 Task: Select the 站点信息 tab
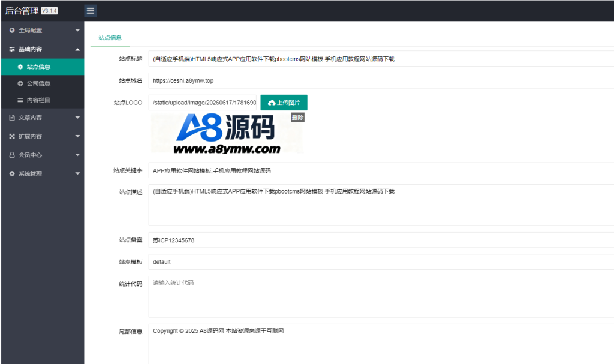pos(110,38)
